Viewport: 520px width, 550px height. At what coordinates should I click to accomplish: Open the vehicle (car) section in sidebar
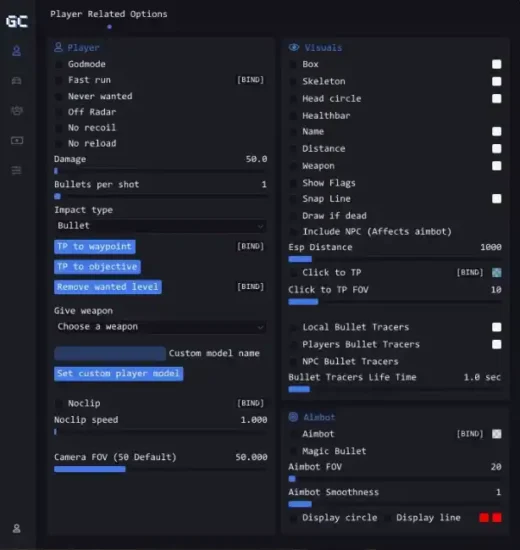16,81
